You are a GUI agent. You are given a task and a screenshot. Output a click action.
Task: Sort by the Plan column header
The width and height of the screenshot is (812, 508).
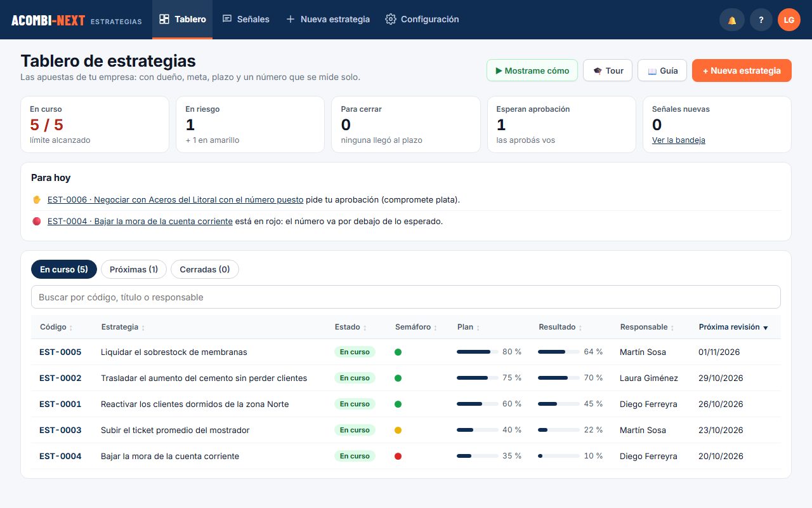(468, 327)
